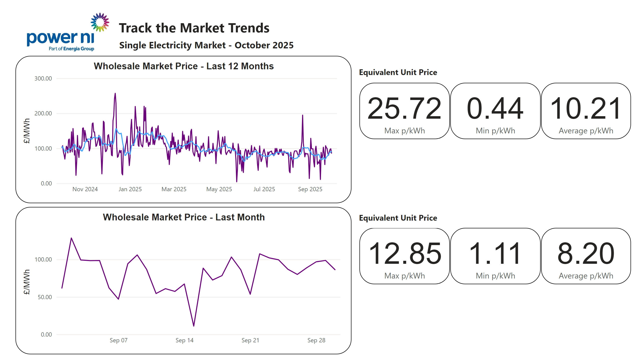Click the 8.20 Average p/kWh card
The width and height of the screenshot is (639, 364).
[x=585, y=256]
